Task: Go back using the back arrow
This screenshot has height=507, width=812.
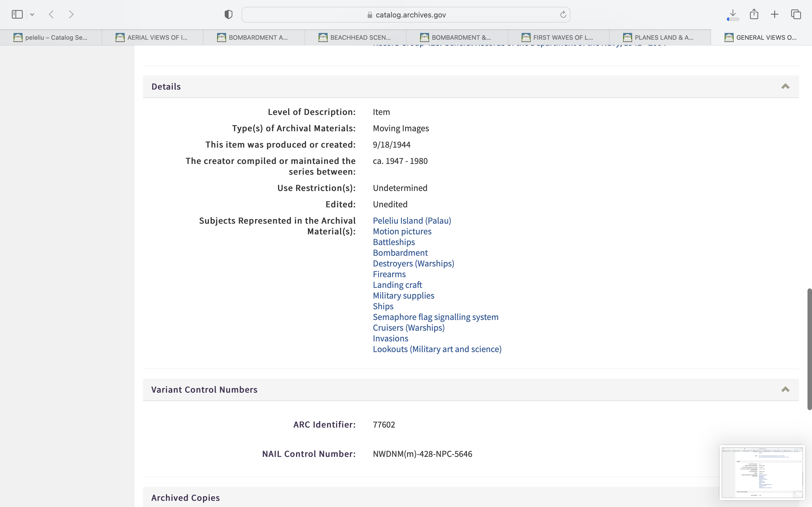Action: 51,14
